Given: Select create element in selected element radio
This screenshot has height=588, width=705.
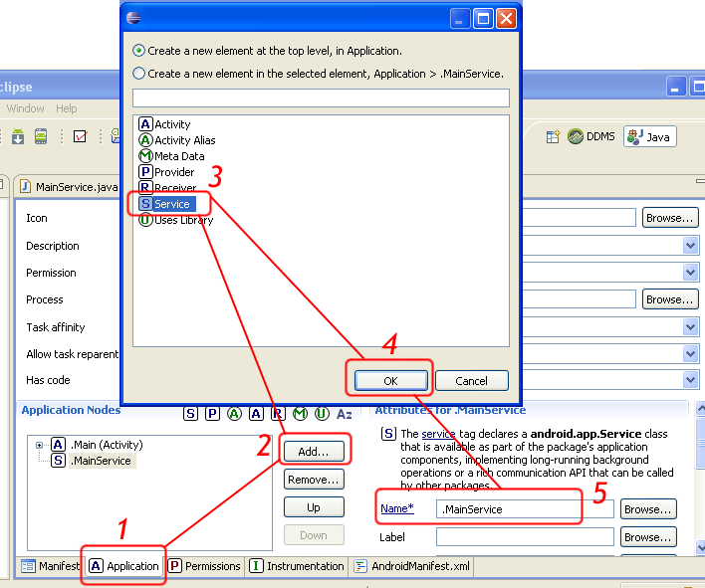Looking at the screenshot, I should (139, 73).
